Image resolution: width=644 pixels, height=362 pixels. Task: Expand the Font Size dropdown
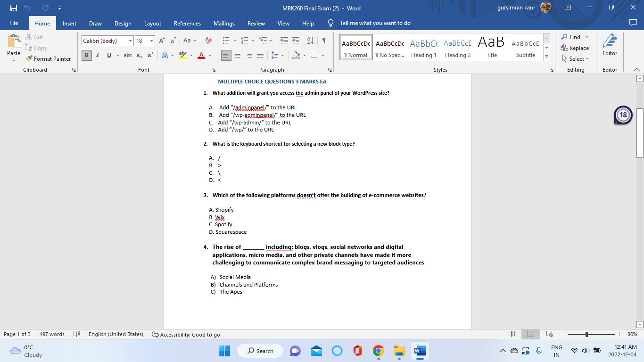[x=151, y=41]
